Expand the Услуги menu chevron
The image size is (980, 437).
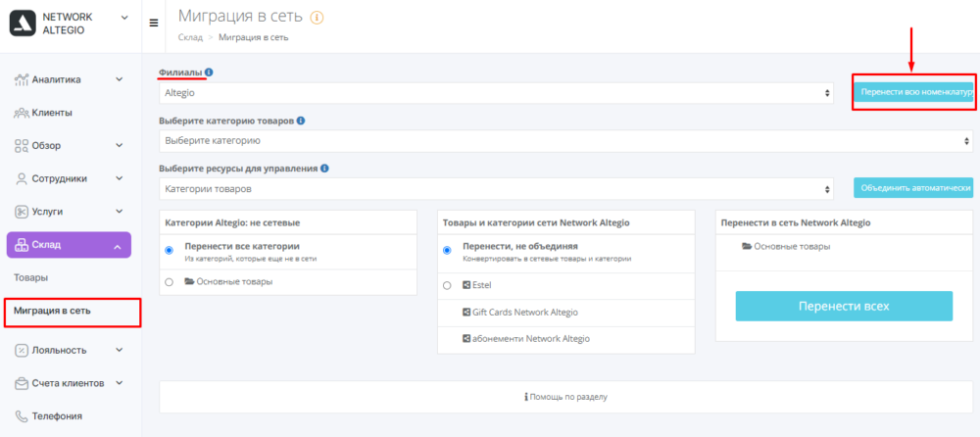click(x=120, y=212)
